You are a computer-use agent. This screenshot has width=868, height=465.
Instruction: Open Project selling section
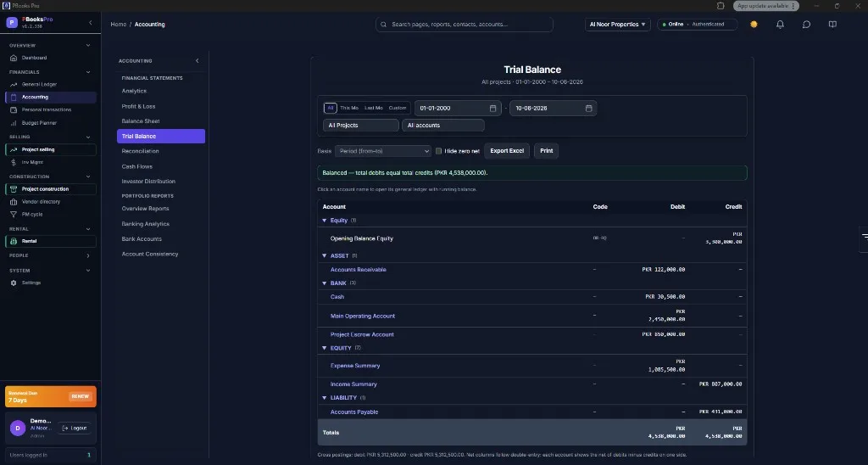[x=50, y=149]
